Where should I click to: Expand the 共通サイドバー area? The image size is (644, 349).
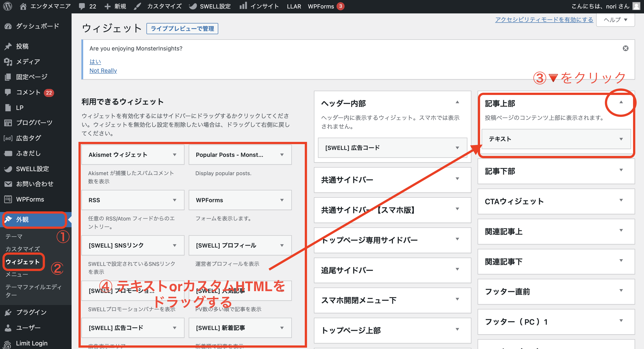coord(457,179)
